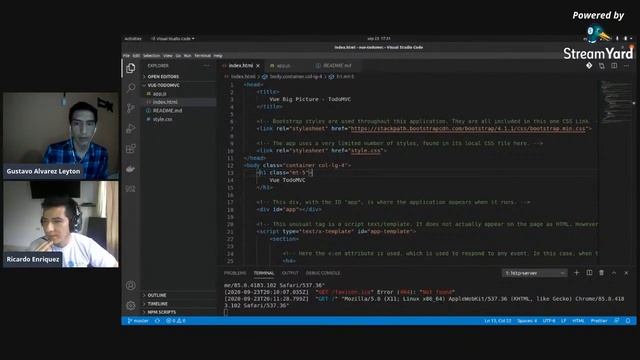Open the Run menu
This screenshot has width=640, height=360.
[x=187, y=56]
